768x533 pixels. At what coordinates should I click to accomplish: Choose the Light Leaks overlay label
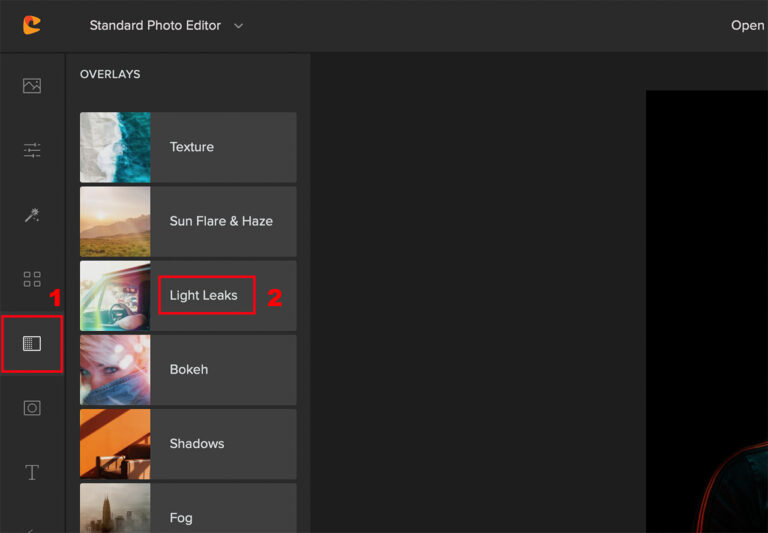(204, 295)
